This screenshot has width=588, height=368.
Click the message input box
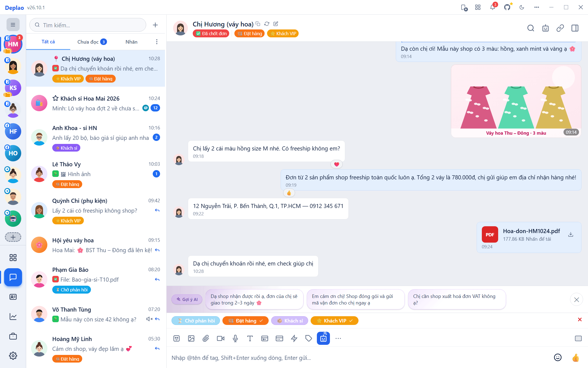(x=359, y=358)
